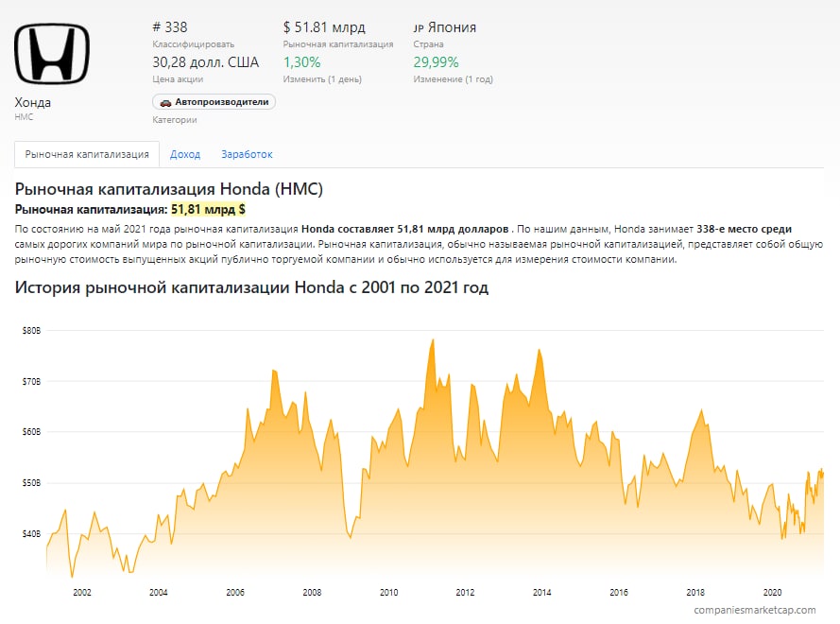The image size is (840, 624).
Task: Click the label Изменение (1 год)
Action: point(454,79)
